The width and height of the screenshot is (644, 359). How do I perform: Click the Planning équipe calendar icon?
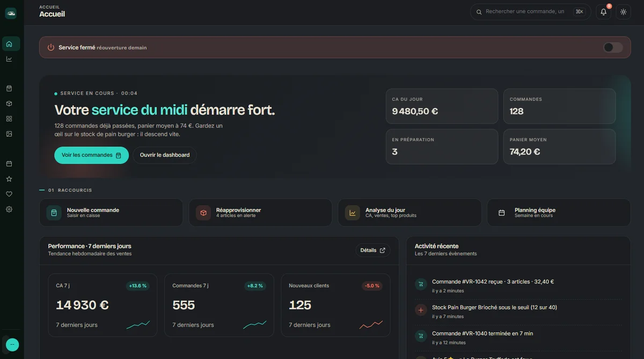pyautogui.click(x=502, y=213)
